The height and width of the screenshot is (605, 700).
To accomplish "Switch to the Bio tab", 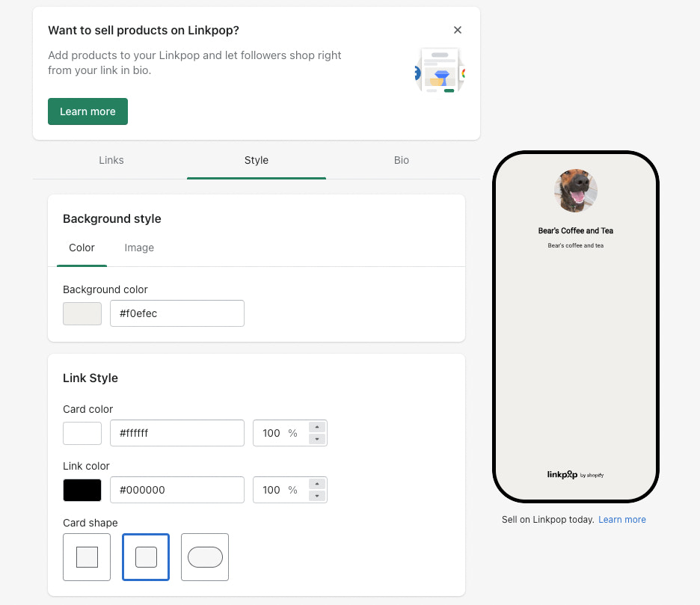I will tap(402, 160).
